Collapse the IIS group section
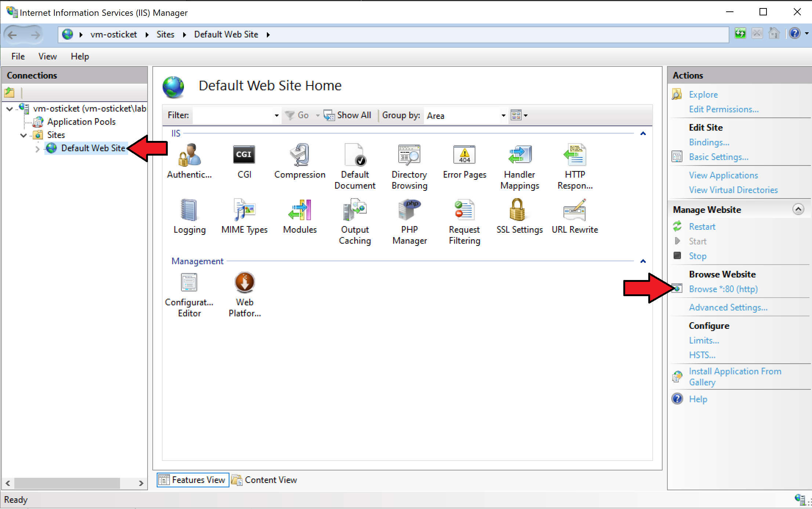Viewport: 812px width, 509px height. [x=643, y=134]
